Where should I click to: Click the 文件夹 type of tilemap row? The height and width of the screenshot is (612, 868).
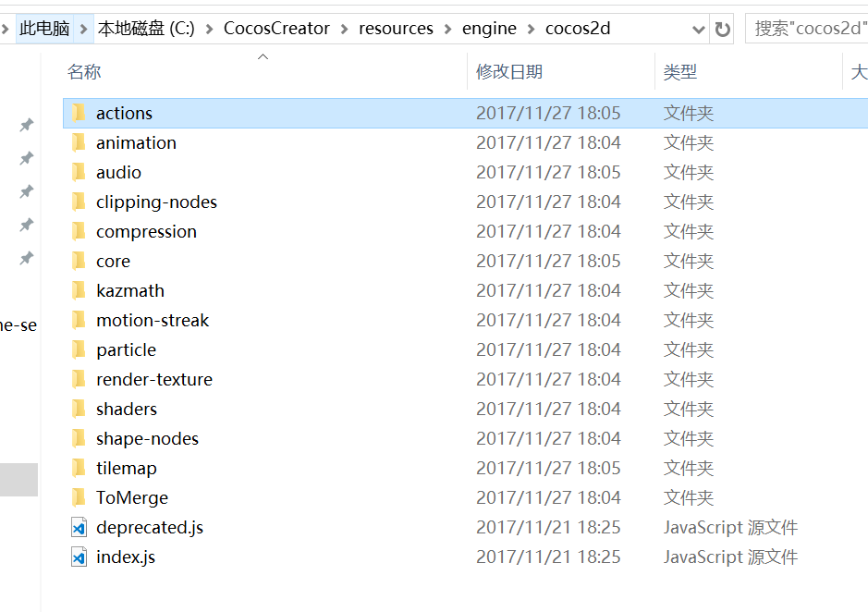[688, 468]
